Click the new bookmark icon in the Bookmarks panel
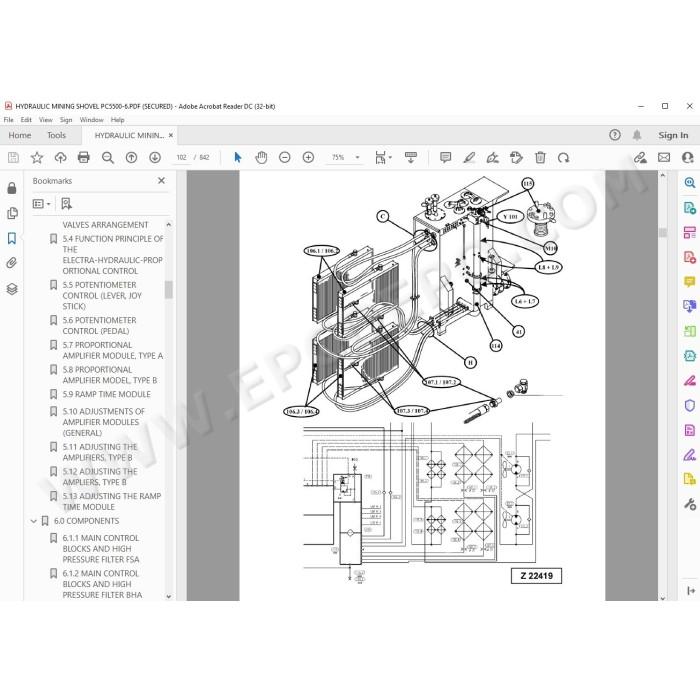 (66, 204)
